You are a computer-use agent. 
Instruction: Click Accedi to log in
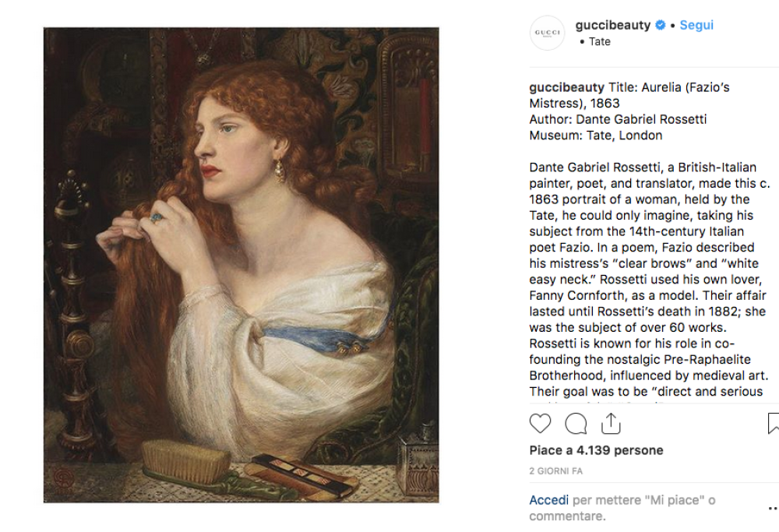[x=548, y=499]
